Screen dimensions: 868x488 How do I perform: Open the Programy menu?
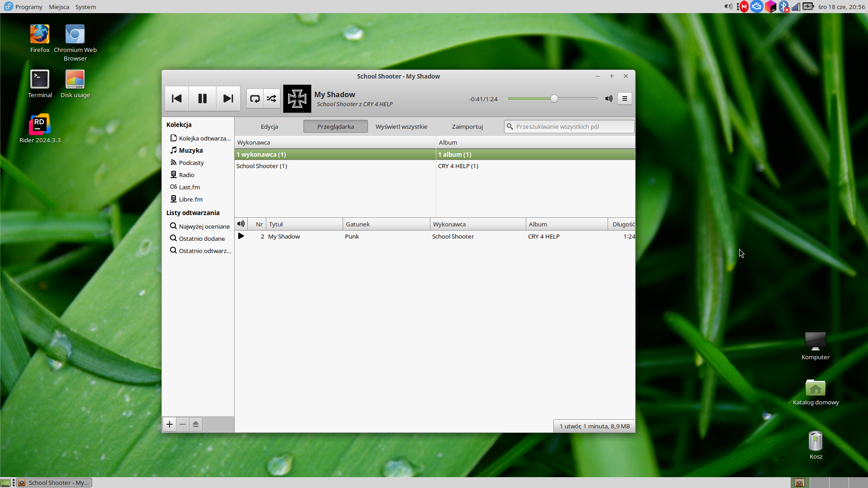(24, 7)
